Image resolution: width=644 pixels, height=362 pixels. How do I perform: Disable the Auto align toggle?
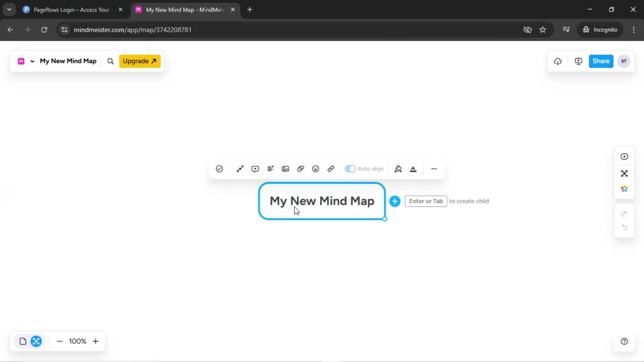pos(351,169)
